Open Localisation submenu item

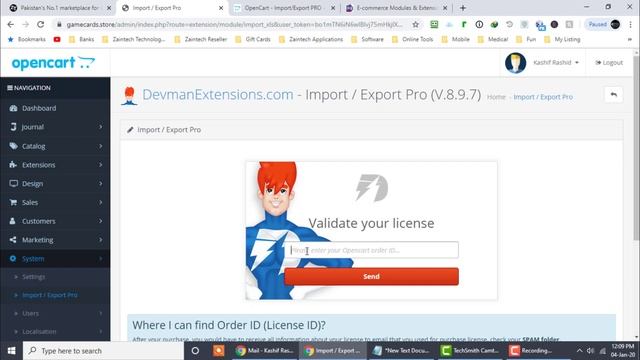(x=39, y=332)
